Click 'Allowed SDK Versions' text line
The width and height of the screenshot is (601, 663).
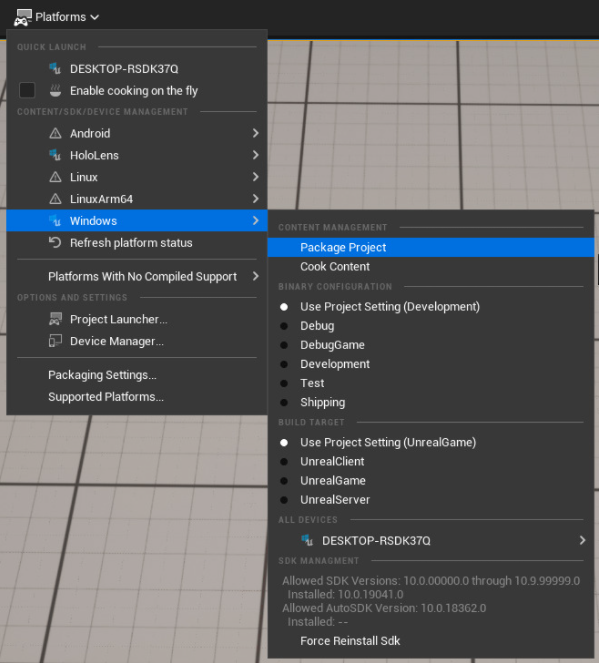point(431,581)
